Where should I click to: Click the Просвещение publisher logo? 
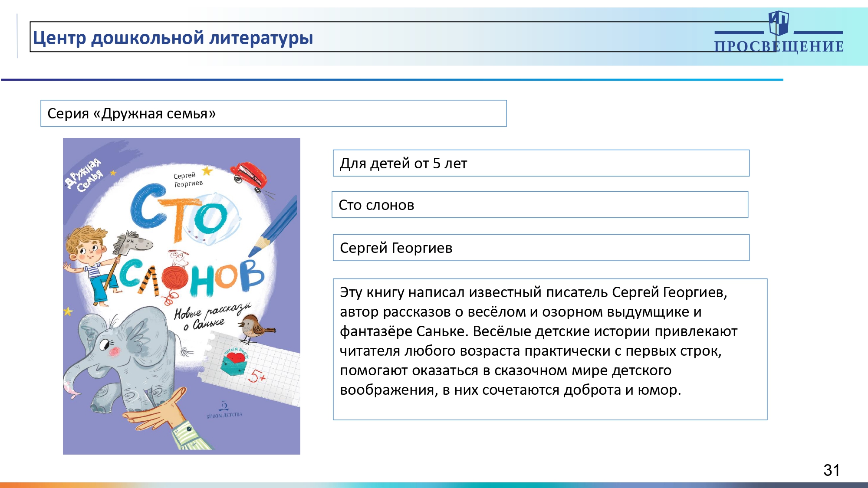click(779, 33)
